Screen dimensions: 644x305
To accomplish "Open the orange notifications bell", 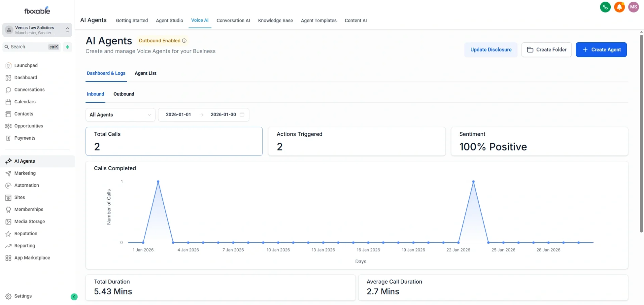I will pyautogui.click(x=619, y=7).
